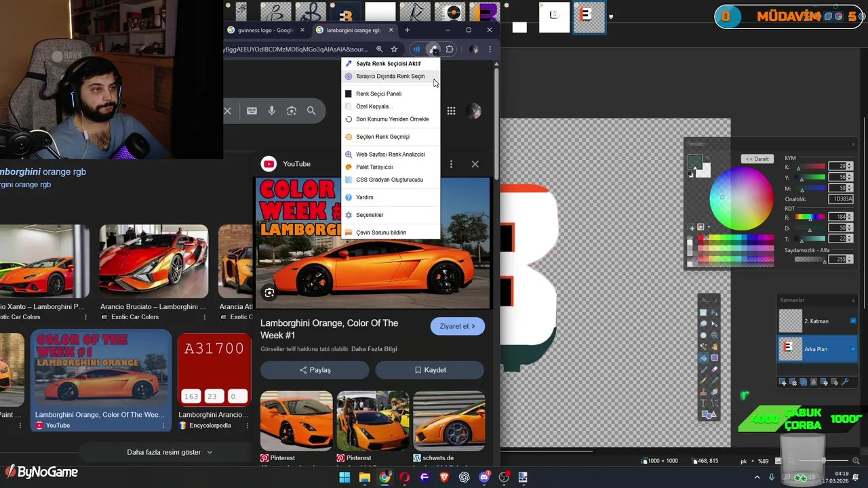
Task: Duplicate the layer in Katmanlar panel
Action: point(803,382)
